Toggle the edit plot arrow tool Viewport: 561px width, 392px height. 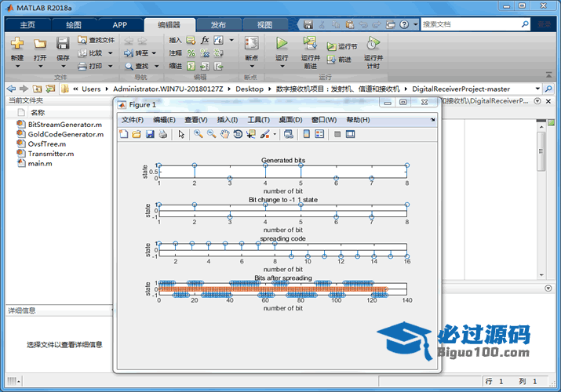pyautogui.click(x=181, y=134)
